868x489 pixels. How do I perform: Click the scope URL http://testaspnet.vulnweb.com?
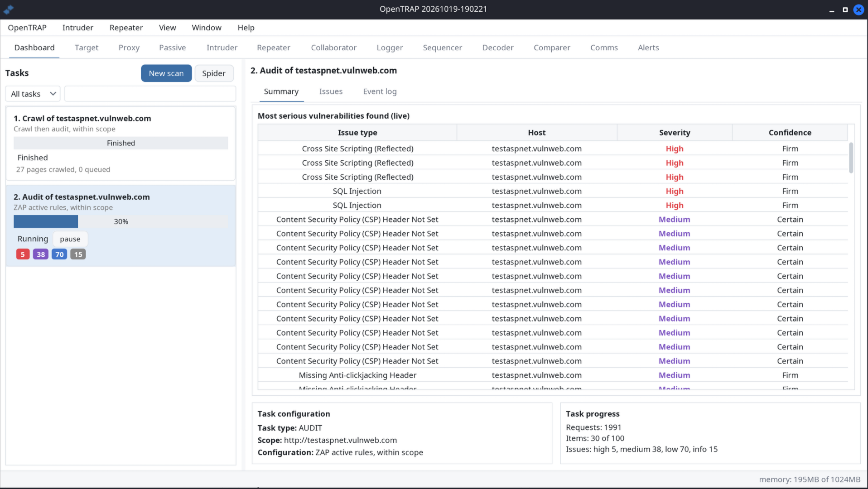[340, 440]
